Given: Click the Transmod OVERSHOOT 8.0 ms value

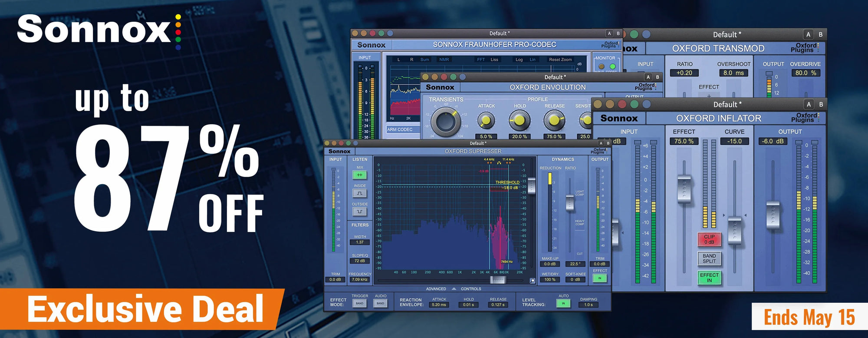Looking at the screenshot, I should 733,73.
